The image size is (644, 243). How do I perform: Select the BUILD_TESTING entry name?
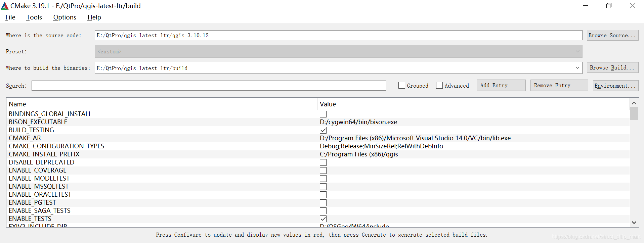(31, 130)
